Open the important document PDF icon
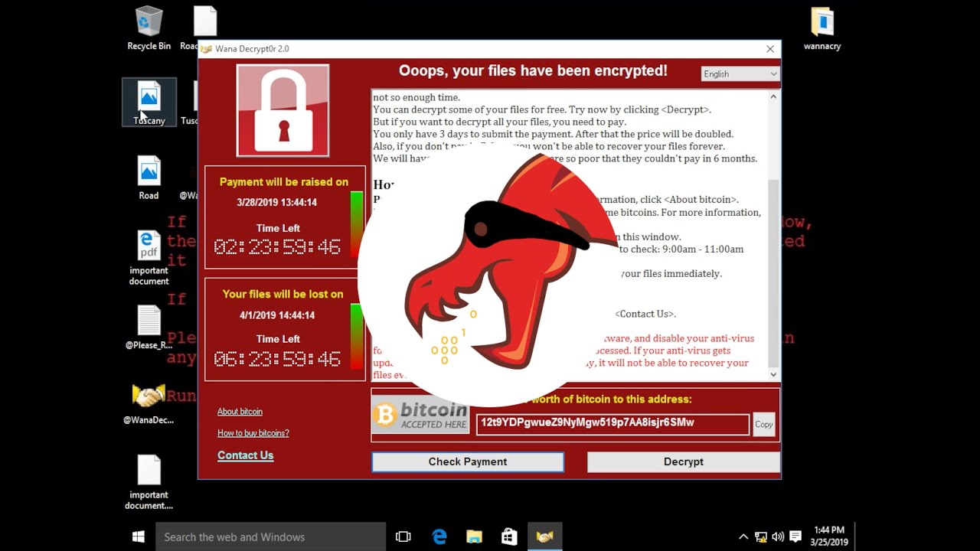 click(x=149, y=257)
